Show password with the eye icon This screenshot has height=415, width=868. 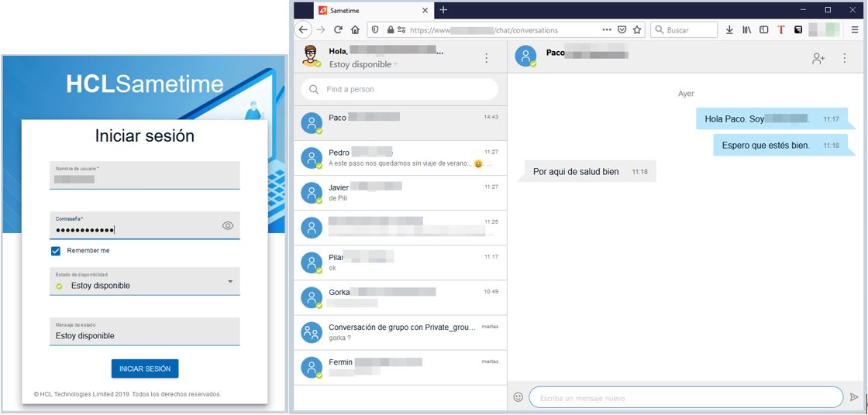click(228, 226)
